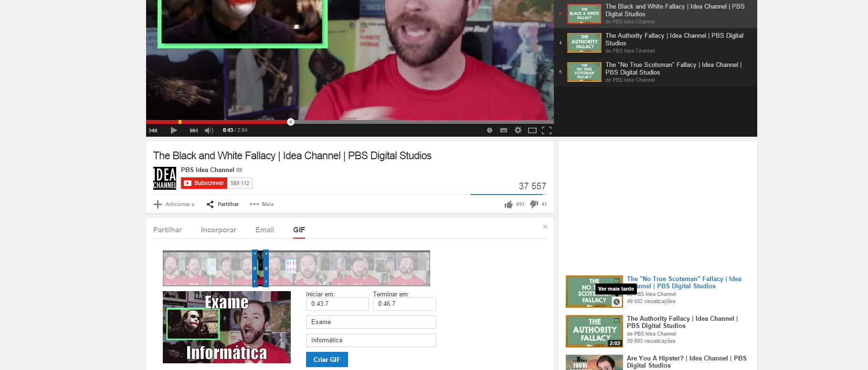Image resolution: width=868 pixels, height=370 pixels.
Task: Open Adicionar a playlist option
Action: pos(174,204)
